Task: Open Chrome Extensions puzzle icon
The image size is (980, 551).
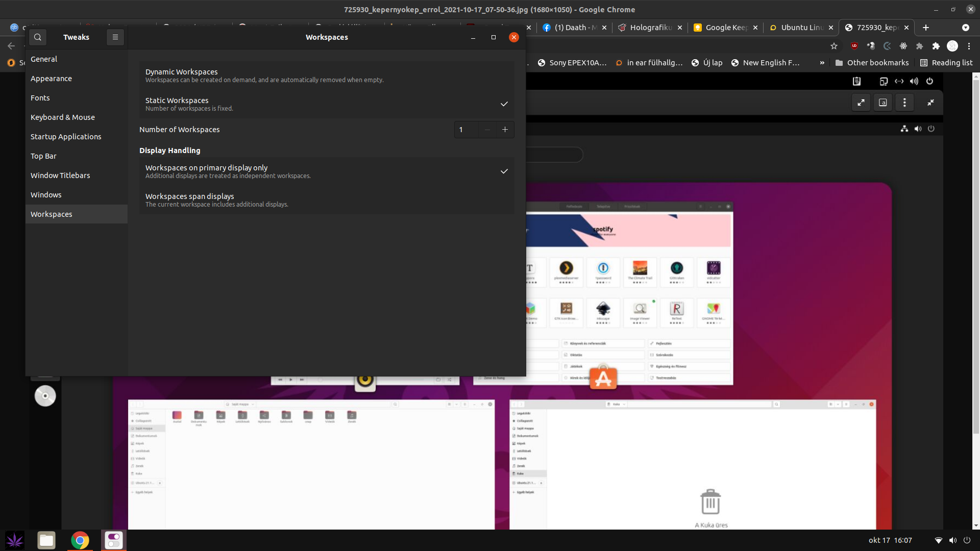Action: [936, 46]
